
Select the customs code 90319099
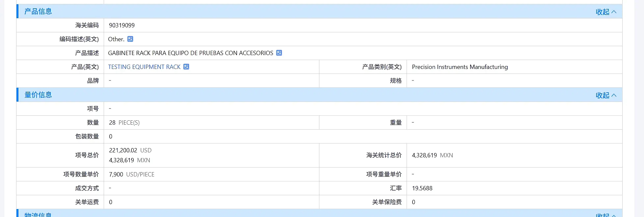tap(122, 25)
